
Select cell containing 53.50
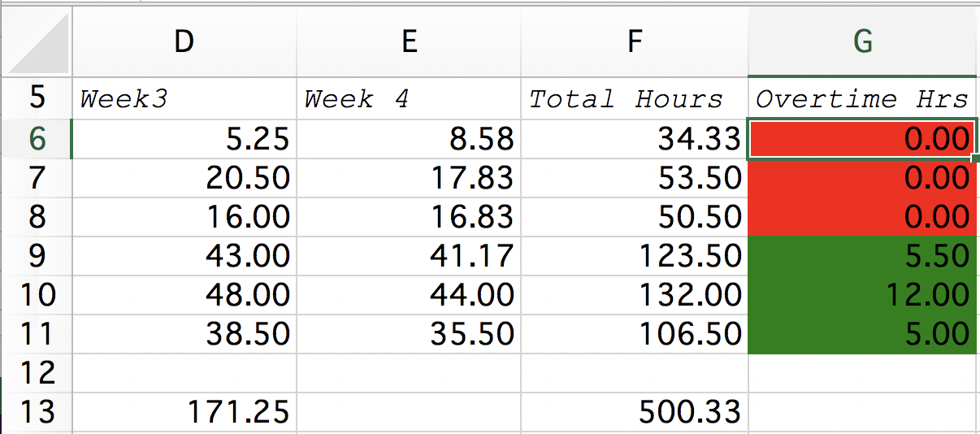635,178
